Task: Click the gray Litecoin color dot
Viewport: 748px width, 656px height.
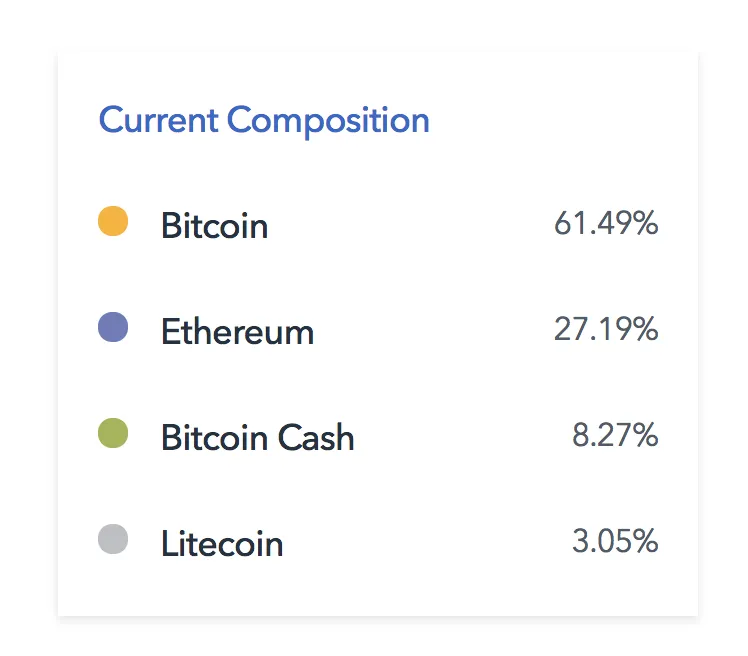Action: coord(113,539)
